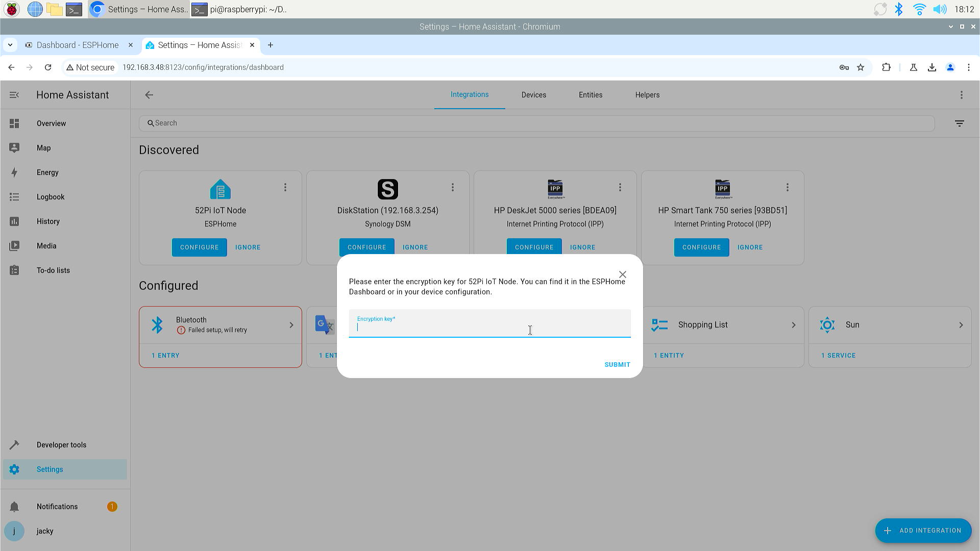Go back in browser history
Image resolution: width=980 pixels, height=551 pixels.
(11, 67)
